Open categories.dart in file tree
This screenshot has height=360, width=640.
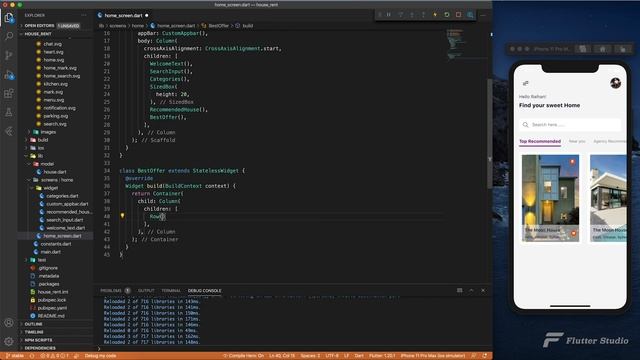62,196
